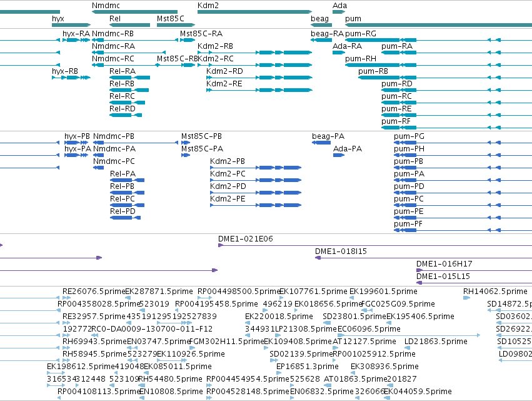Select the hyx gene label
Screen dimensions: 532x401
[58, 19]
